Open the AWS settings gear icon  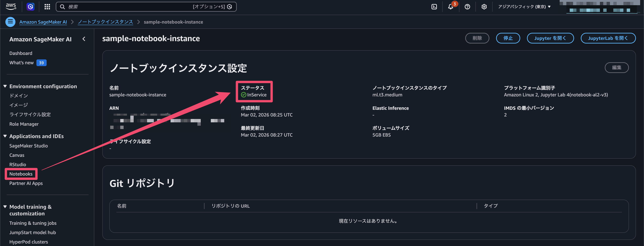[x=484, y=7]
